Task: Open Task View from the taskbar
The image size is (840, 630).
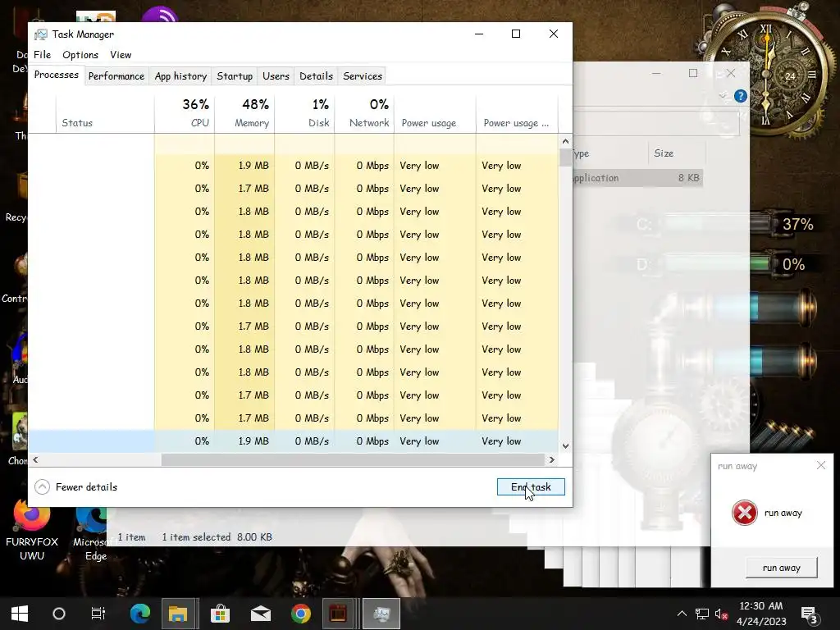Action: 98,614
